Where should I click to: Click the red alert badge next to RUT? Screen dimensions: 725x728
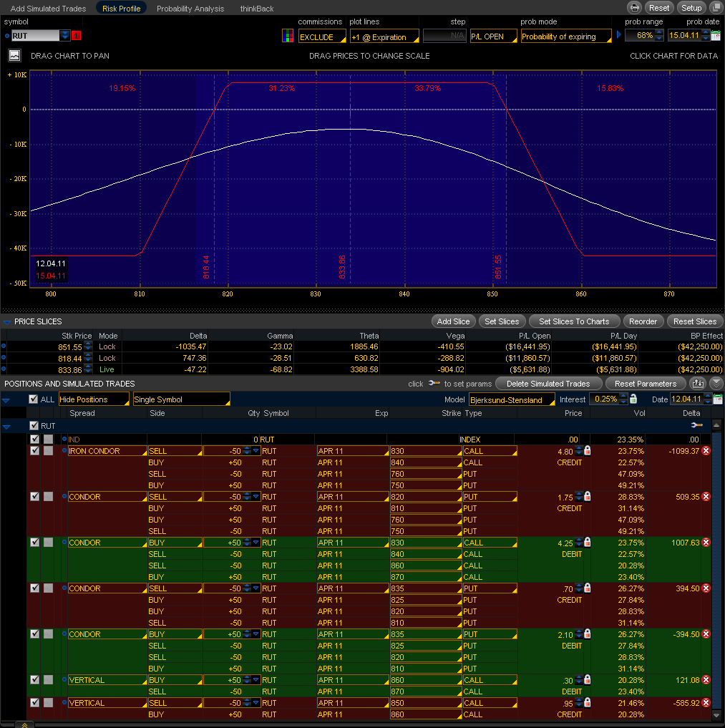click(x=76, y=35)
